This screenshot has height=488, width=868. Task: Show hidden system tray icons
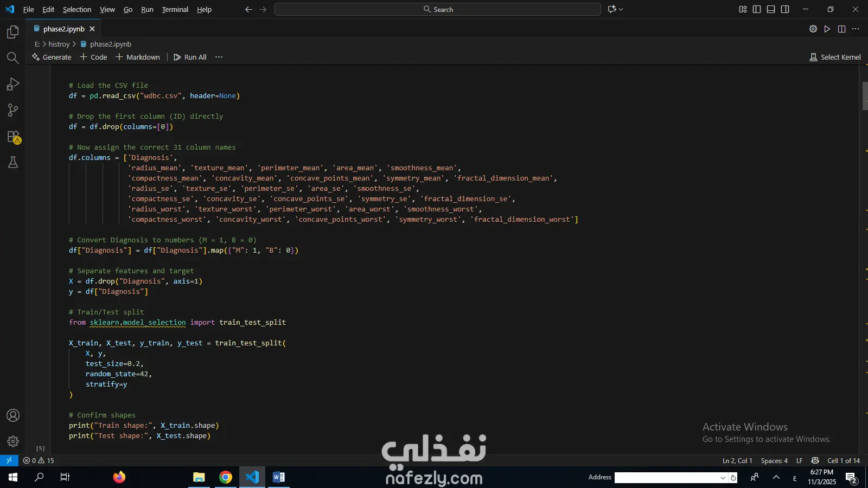(x=776, y=477)
